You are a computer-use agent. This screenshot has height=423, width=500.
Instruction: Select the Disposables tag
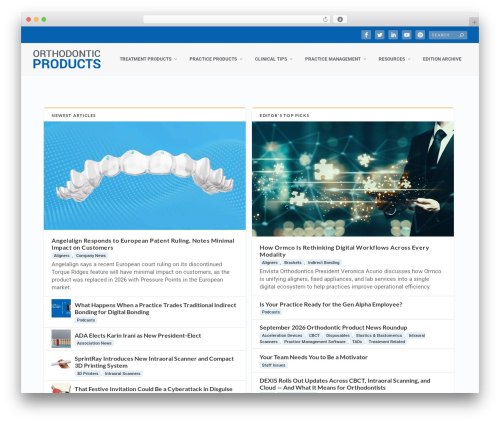338,335
